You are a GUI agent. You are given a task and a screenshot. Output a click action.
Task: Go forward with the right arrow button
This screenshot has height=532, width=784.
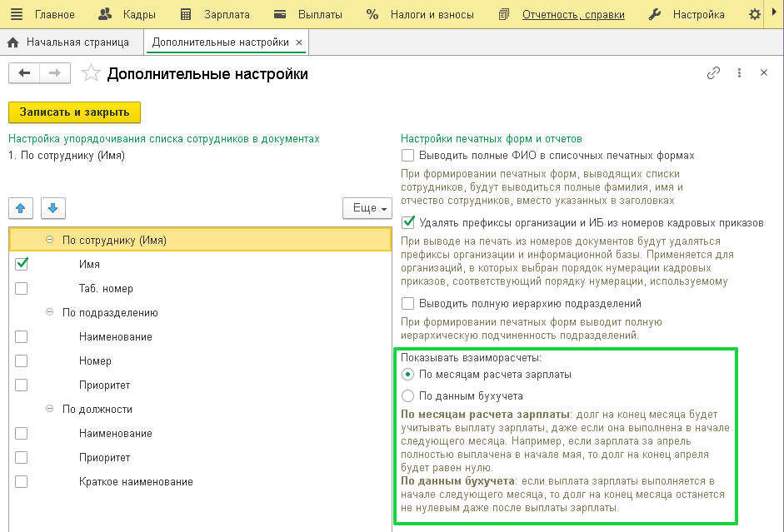coord(55,73)
